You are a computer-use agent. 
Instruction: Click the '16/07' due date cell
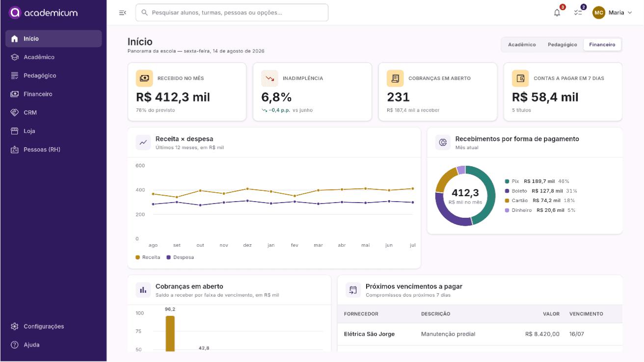(577, 334)
